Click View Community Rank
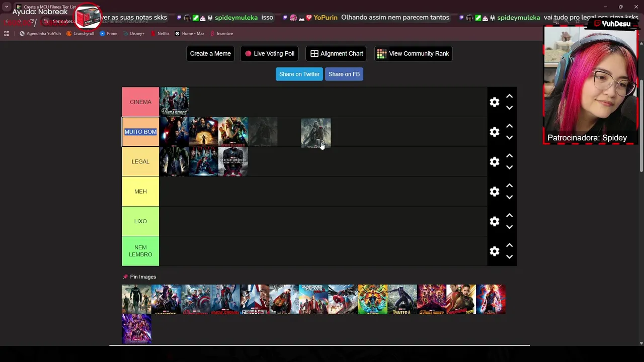This screenshot has width=644, height=362. click(x=413, y=54)
